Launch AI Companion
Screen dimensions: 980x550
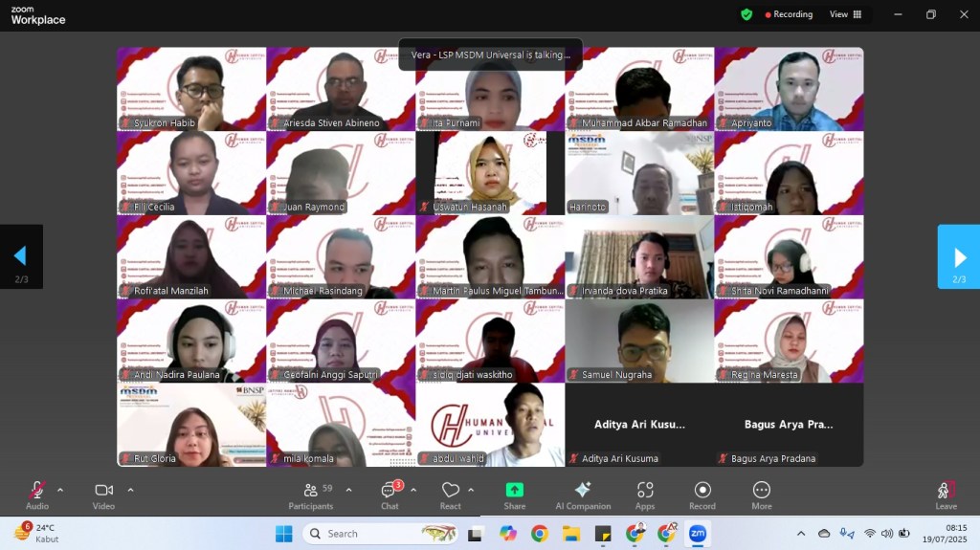tap(583, 494)
